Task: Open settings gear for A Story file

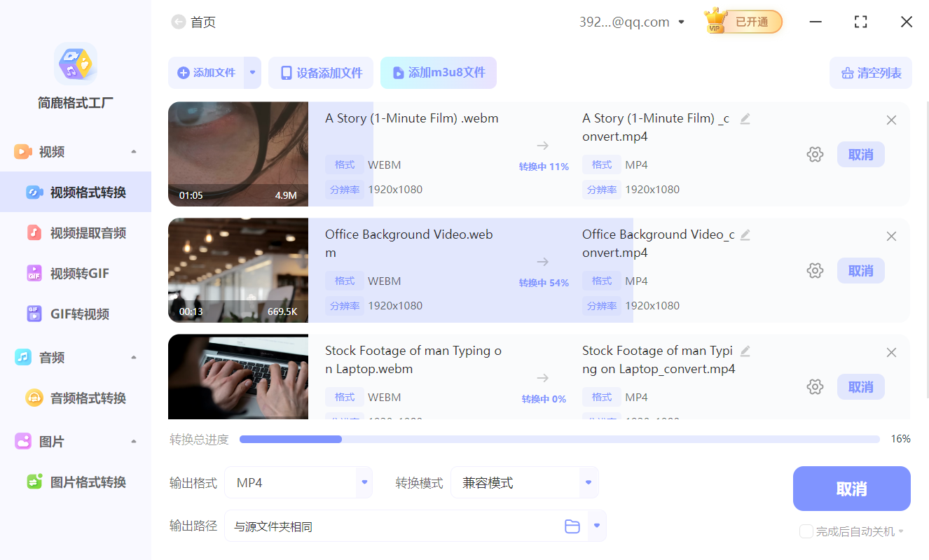Action: (x=815, y=154)
